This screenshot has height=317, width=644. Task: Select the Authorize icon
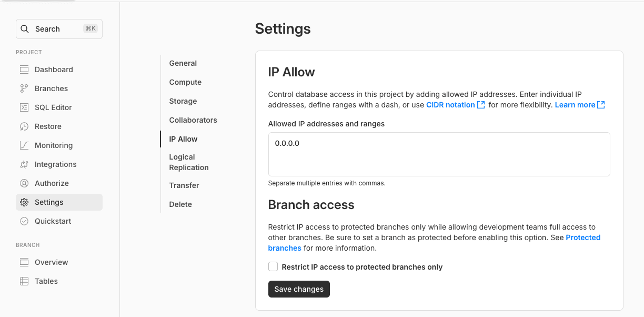coord(24,183)
